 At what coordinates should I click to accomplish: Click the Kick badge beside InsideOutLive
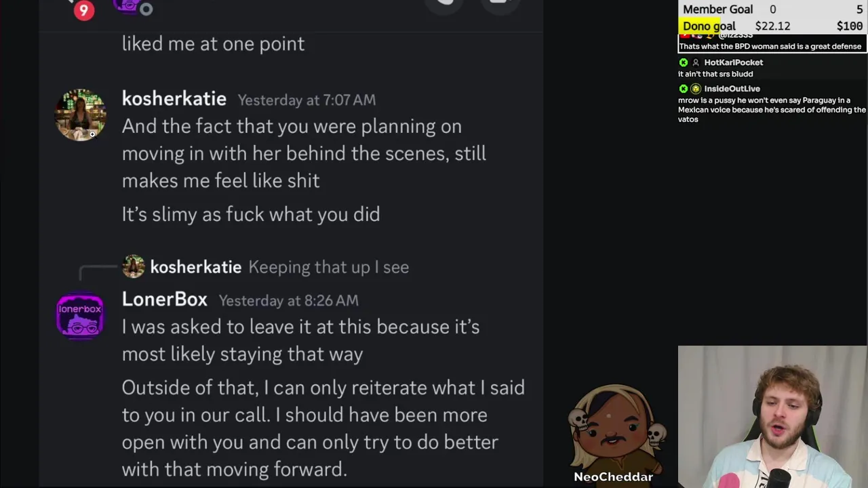pyautogui.click(x=684, y=89)
